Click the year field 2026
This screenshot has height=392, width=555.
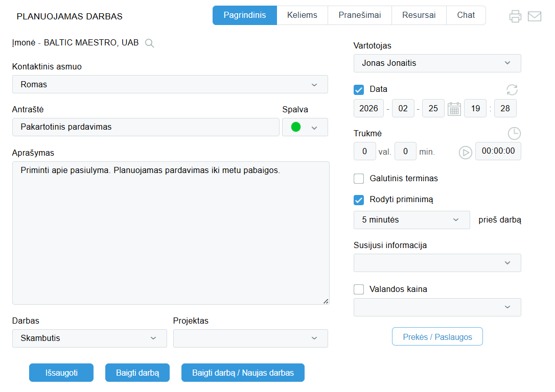point(368,109)
